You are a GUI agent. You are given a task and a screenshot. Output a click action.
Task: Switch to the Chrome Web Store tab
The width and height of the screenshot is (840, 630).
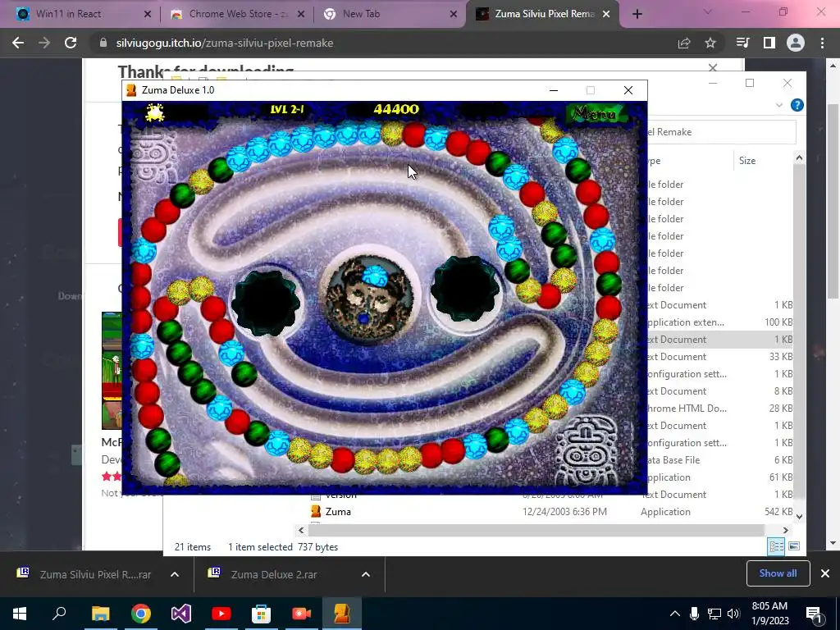click(237, 14)
